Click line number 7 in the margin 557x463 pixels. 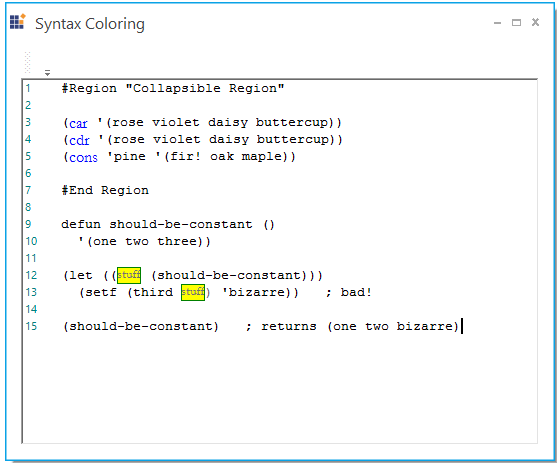pyautogui.click(x=28, y=190)
